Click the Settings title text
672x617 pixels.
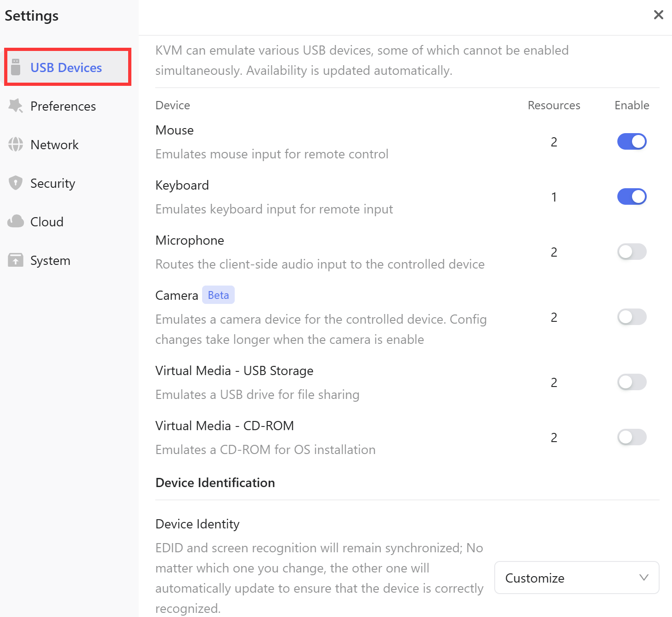[x=32, y=16]
